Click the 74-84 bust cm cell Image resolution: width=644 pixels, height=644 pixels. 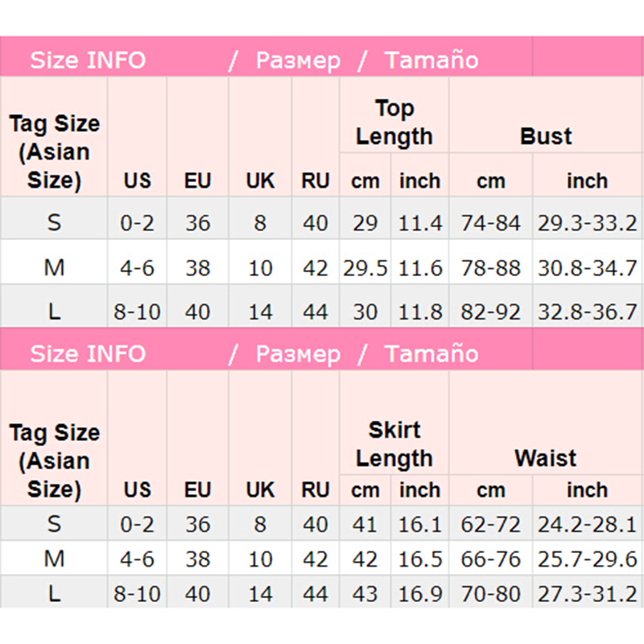(x=491, y=223)
